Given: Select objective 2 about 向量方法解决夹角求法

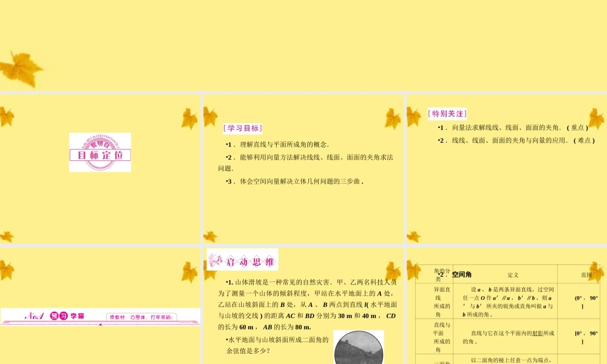Looking at the screenshot, I should pos(306,163).
